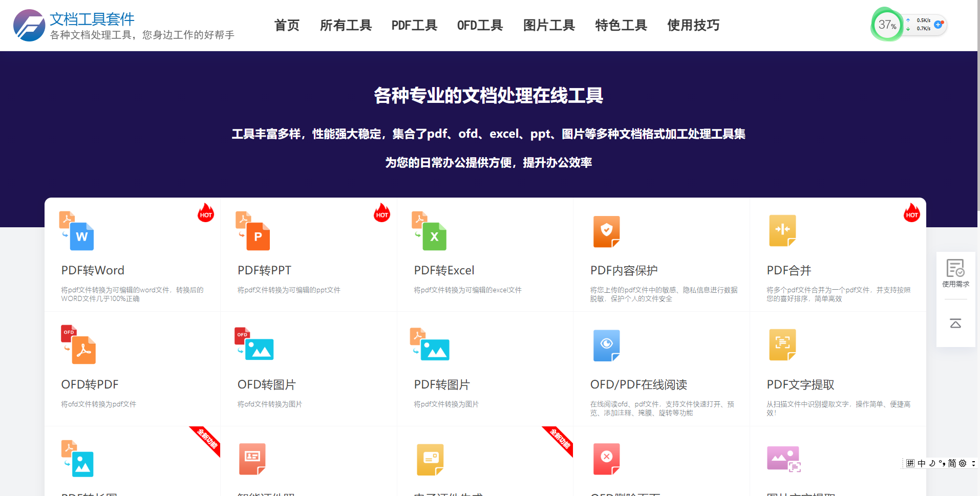Click the IME settings gear icon
980x496 pixels.
(963, 463)
